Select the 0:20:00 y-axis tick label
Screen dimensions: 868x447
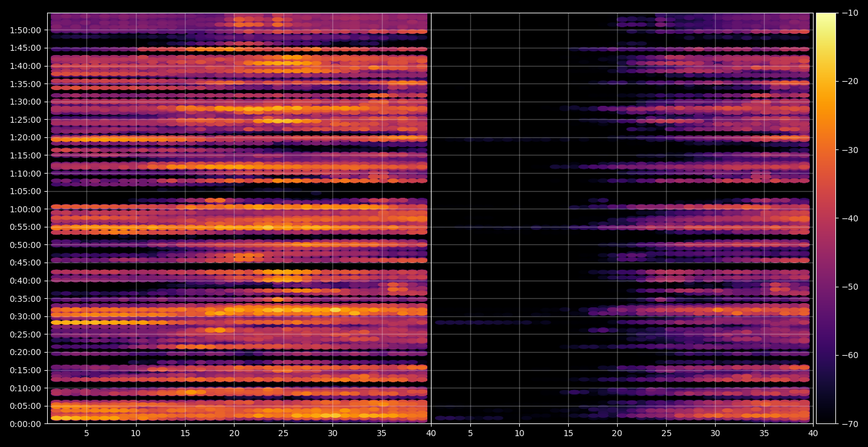(25, 352)
